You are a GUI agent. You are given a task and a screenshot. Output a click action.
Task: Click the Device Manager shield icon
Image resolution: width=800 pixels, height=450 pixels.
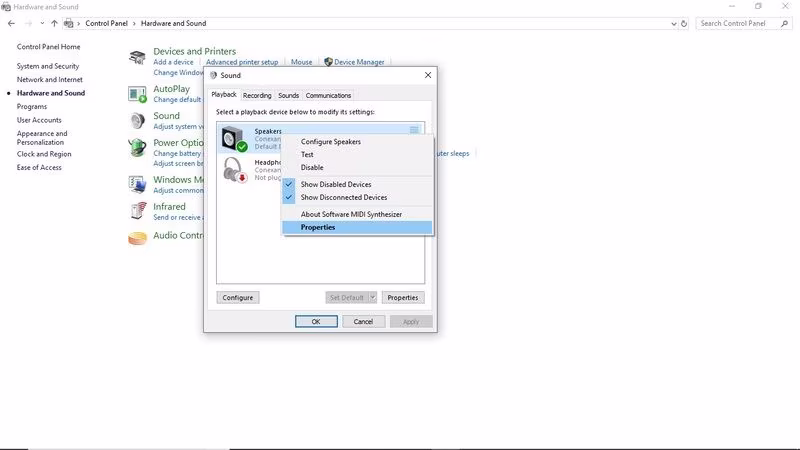click(328, 62)
